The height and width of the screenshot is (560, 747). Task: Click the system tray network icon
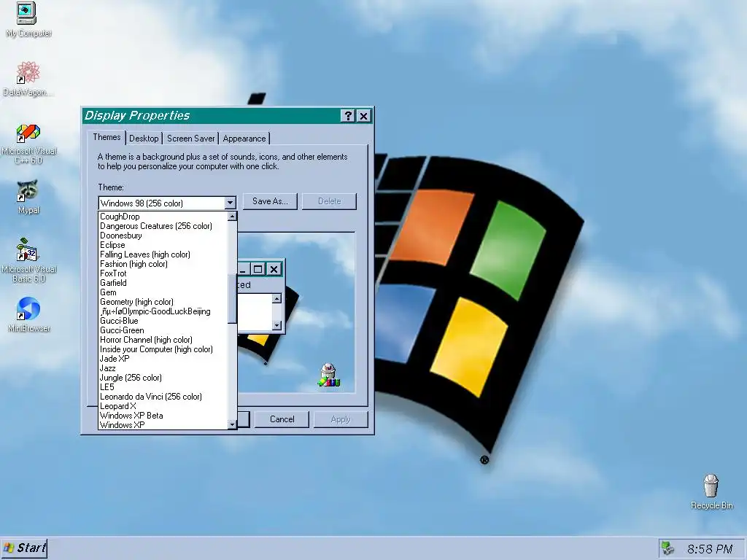click(668, 548)
